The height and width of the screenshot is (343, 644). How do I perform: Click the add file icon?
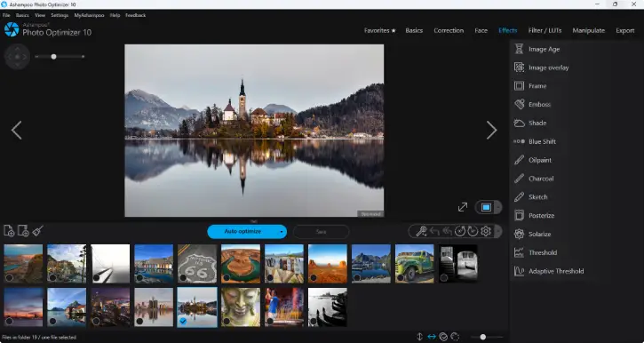pyautogui.click(x=9, y=231)
